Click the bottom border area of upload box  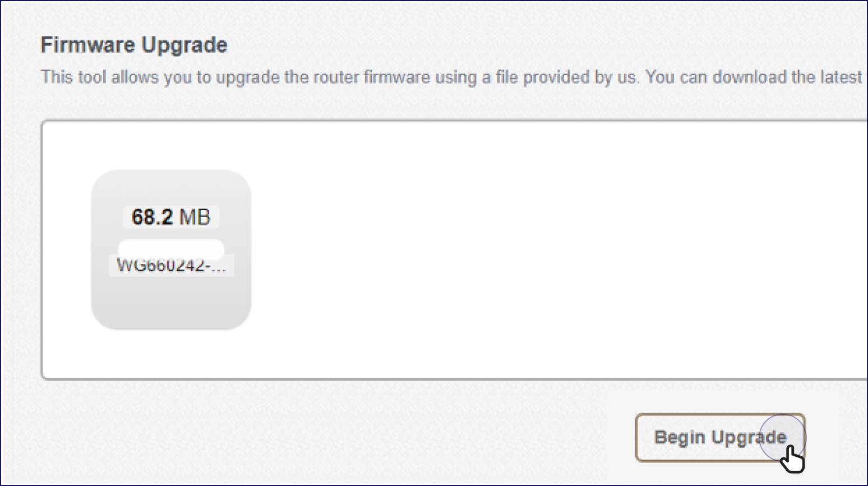coord(454,379)
